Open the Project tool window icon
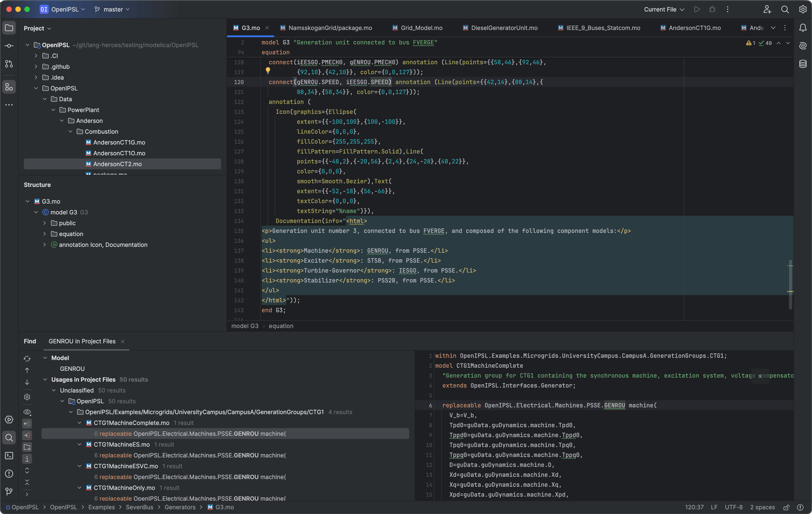812x514 pixels. 9,28
